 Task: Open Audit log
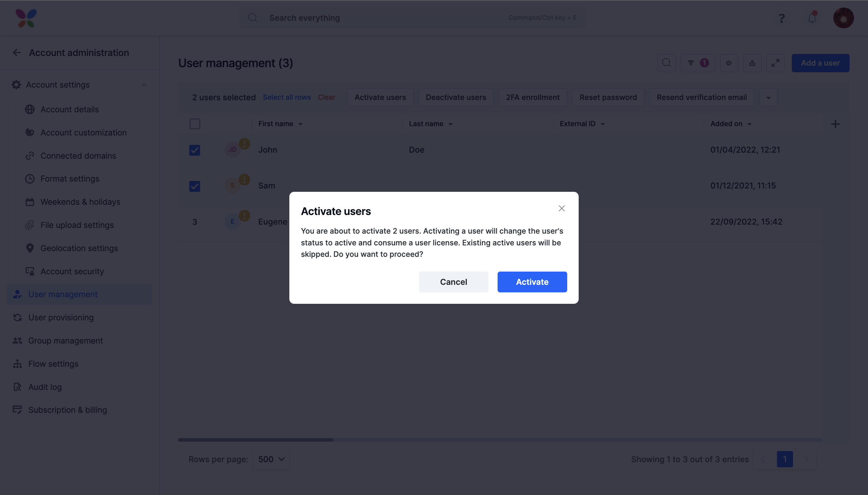45,387
